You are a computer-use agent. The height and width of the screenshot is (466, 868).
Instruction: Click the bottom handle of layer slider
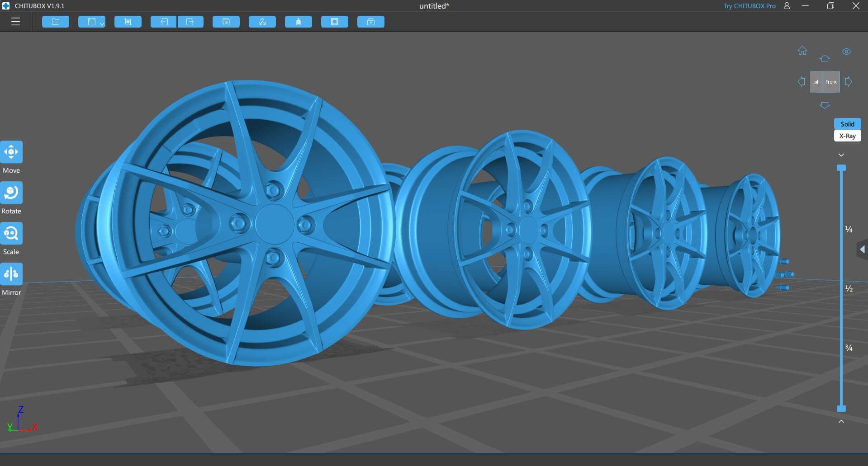pos(841,409)
